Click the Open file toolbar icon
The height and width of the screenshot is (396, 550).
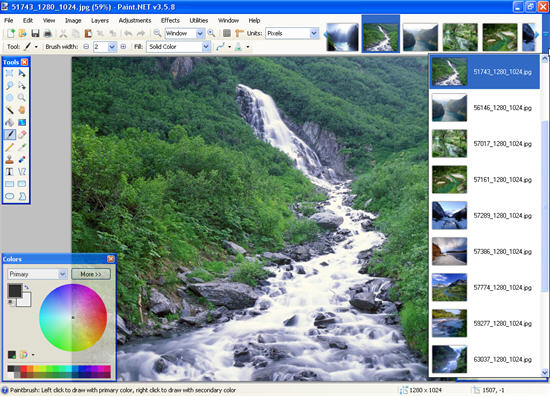[23, 33]
